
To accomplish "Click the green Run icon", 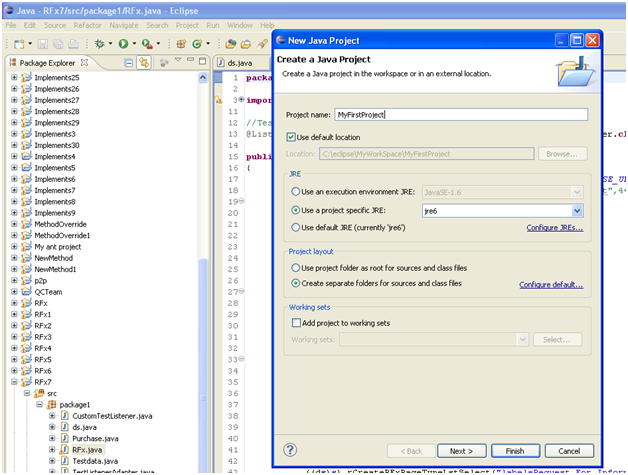I will click(x=123, y=44).
